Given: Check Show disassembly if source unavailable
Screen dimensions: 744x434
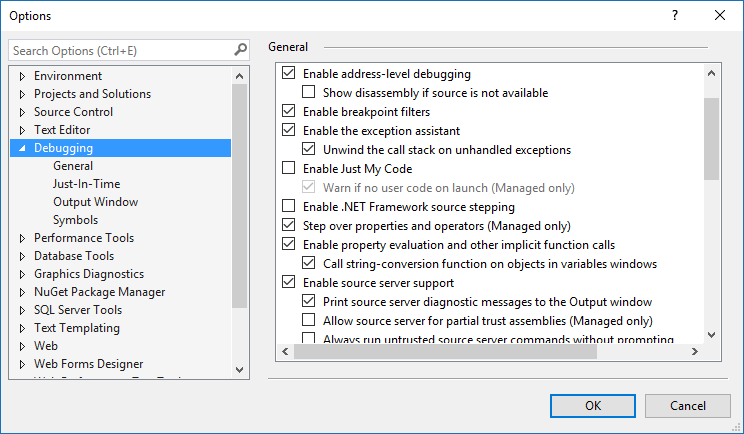Looking at the screenshot, I should pos(309,93).
